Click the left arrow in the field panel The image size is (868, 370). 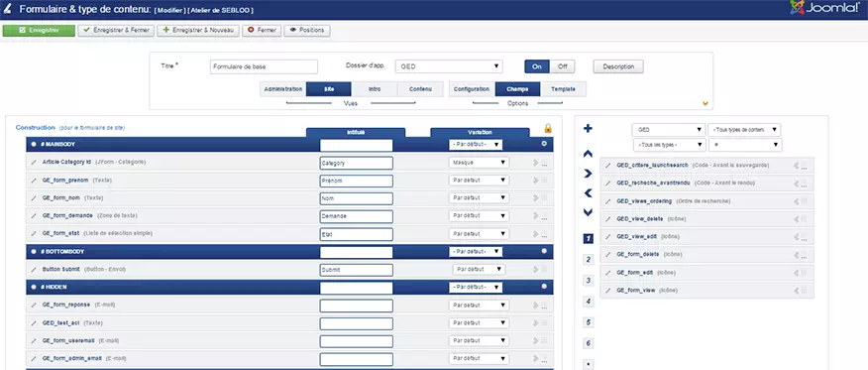[588, 193]
